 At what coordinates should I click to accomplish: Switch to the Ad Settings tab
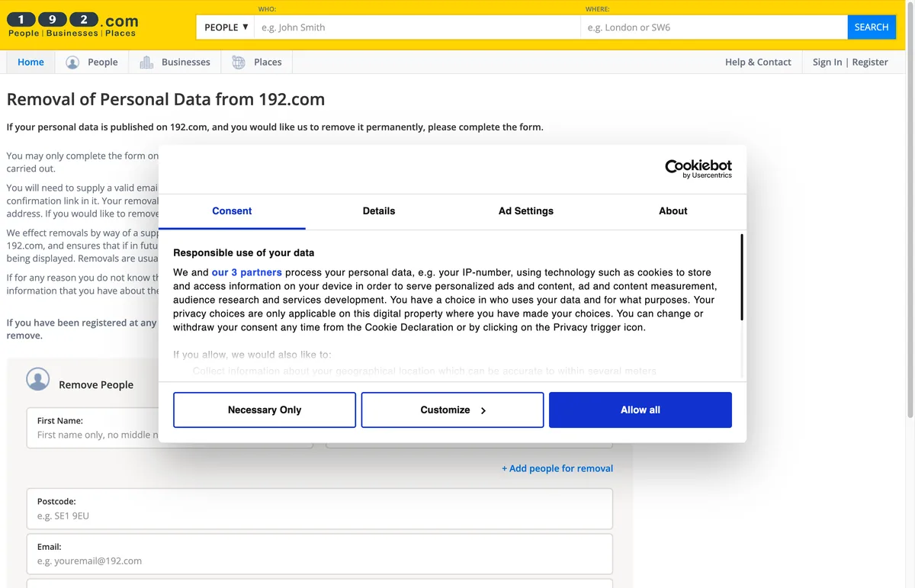(x=526, y=211)
